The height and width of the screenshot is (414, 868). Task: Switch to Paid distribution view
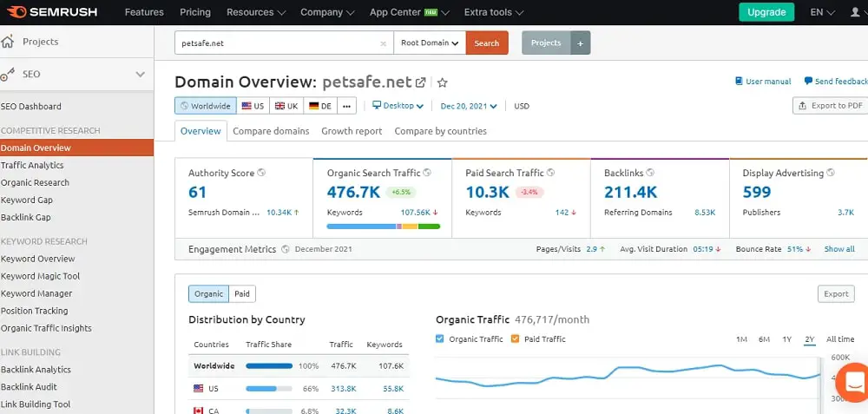(x=242, y=294)
